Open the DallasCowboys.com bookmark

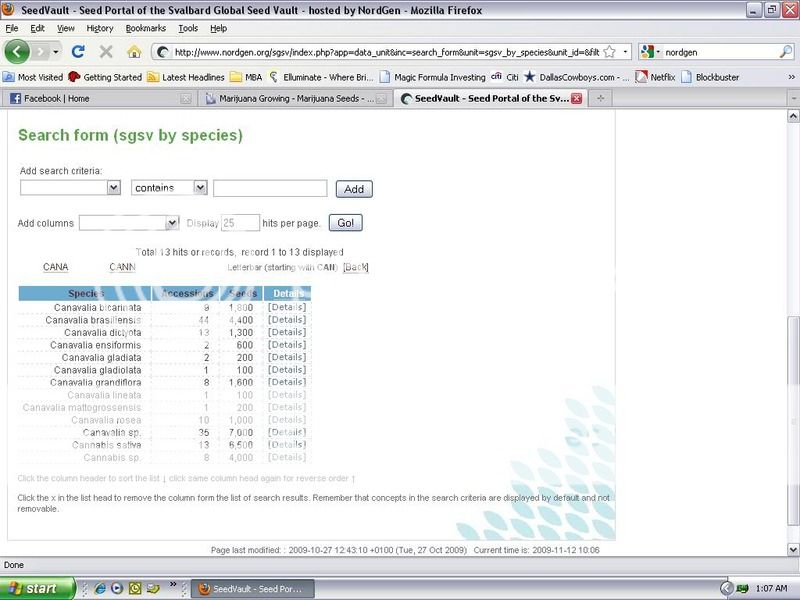click(577, 77)
